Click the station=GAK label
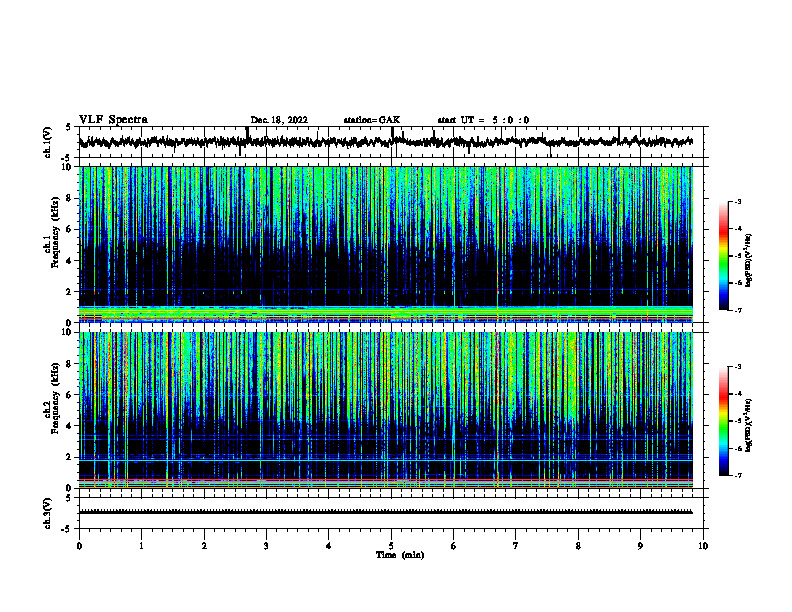 tap(372, 120)
